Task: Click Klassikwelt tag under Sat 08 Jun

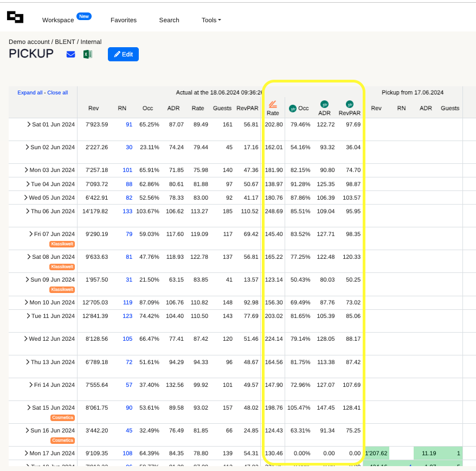Action: [62, 266]
